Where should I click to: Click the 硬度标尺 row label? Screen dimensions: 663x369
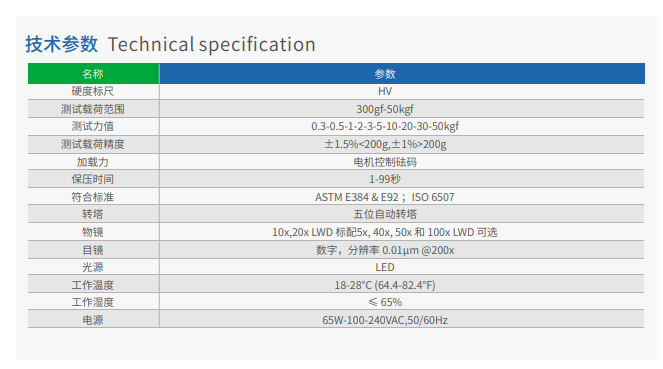[93, 91]
